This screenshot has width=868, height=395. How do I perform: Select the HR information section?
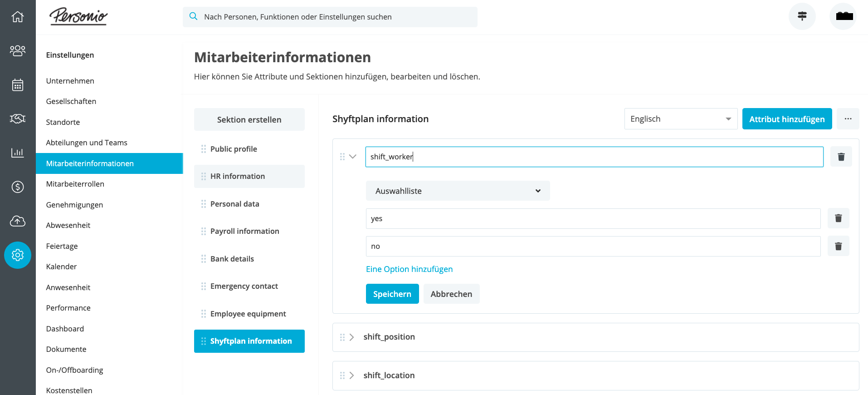(249, 176)
